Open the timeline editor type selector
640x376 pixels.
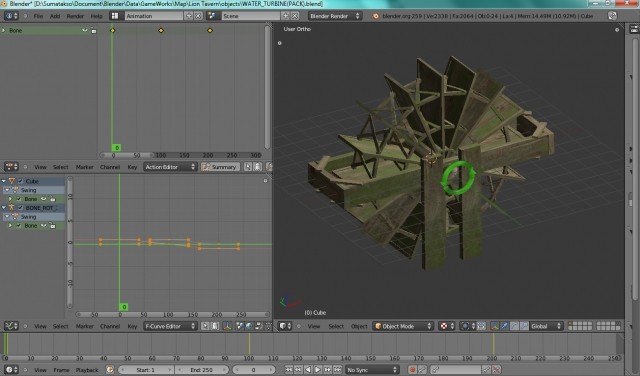[11, 369]
